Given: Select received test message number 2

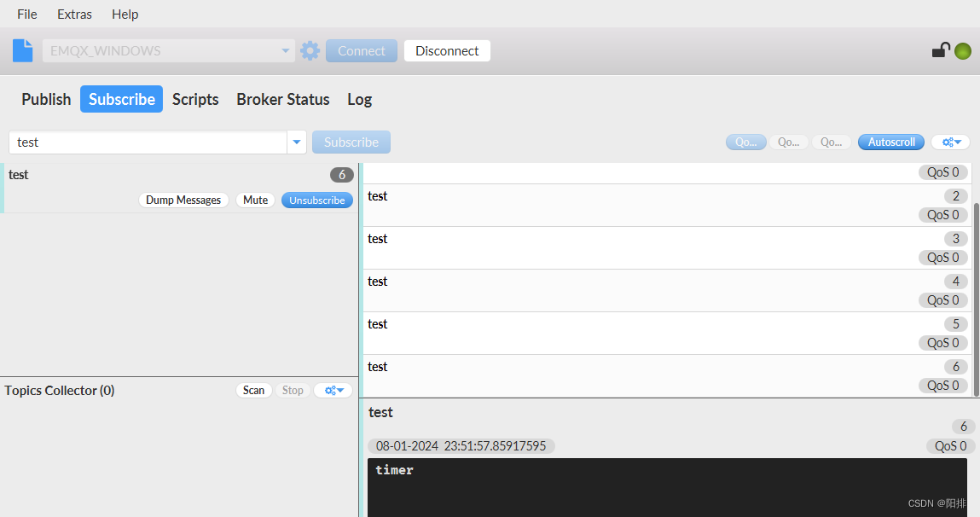Looking at the screenshot, I should [668, 205].
